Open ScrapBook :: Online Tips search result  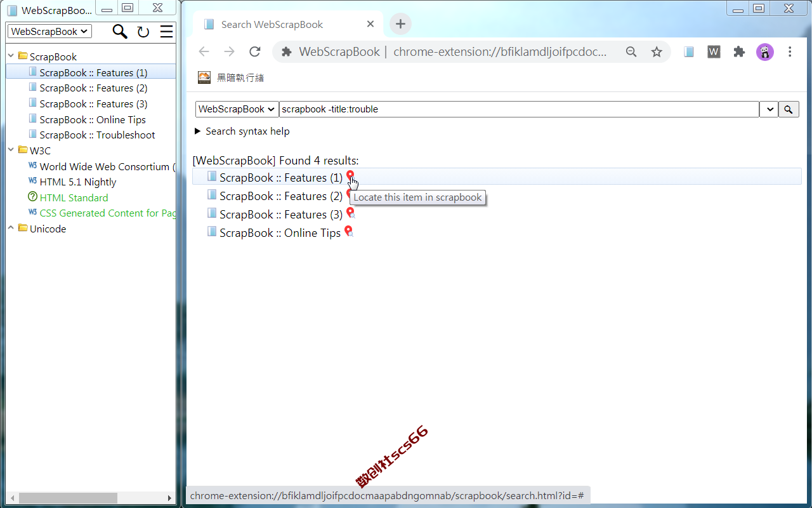[280, 233]
